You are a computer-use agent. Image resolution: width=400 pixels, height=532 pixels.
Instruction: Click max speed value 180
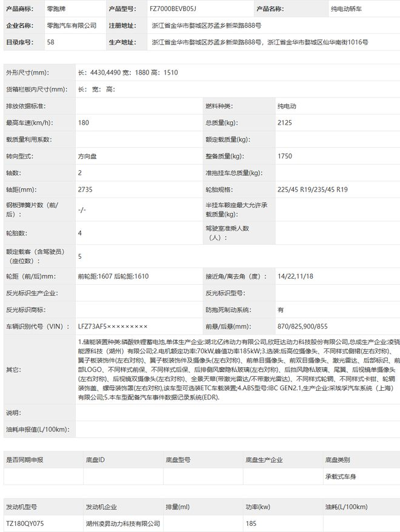[x=84, y=122]
